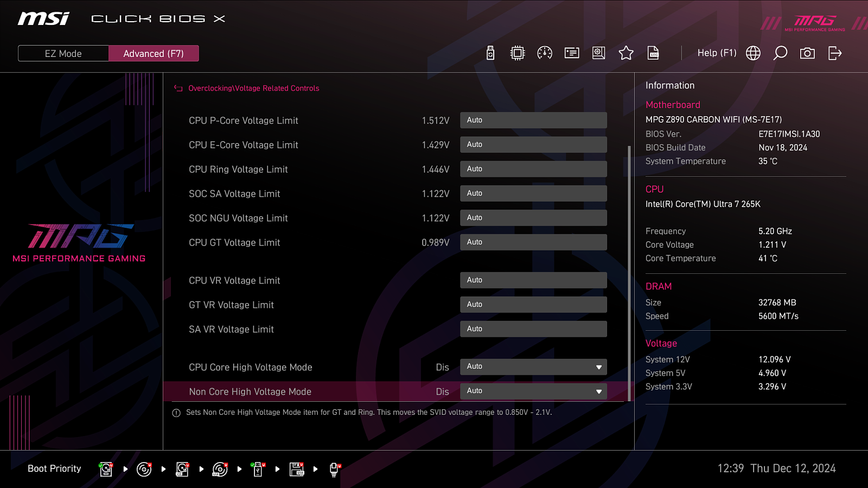868x488 pixels.
Task: Open Non Core High Voltage Mode dropdown
Action: 533,391
